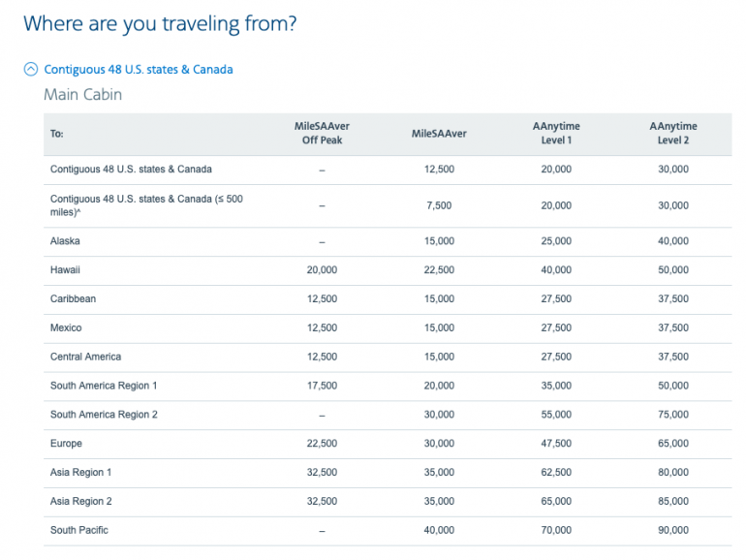
Task: Click the Caribbean row label
Action: point(73,299)
